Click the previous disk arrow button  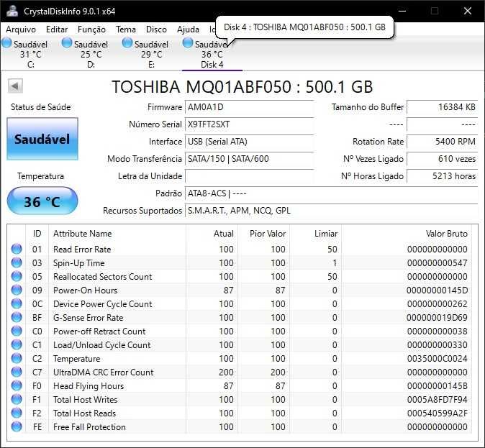coord(15,86)
